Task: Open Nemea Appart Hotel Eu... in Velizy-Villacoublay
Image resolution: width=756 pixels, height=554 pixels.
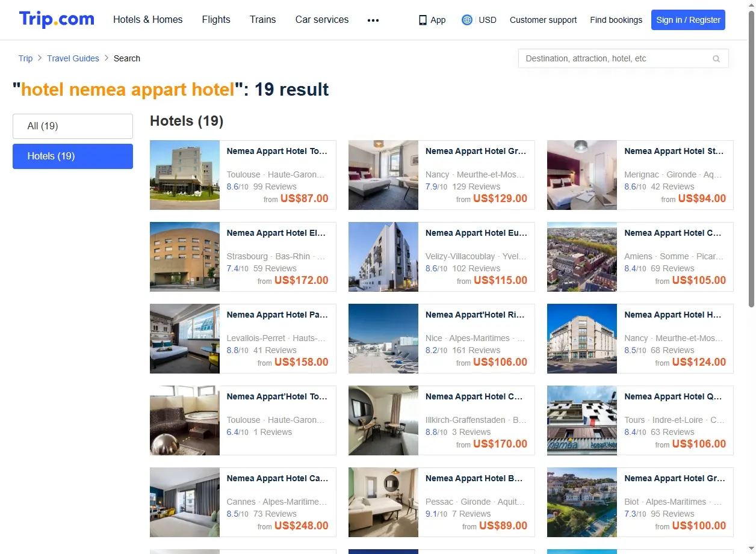Action: [476, 233]
